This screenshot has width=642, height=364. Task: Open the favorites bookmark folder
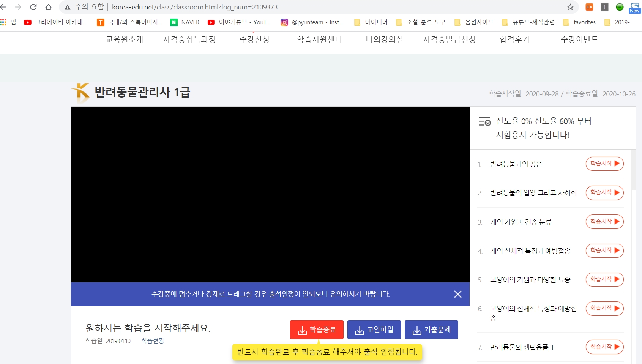click(x=579, y=22)
